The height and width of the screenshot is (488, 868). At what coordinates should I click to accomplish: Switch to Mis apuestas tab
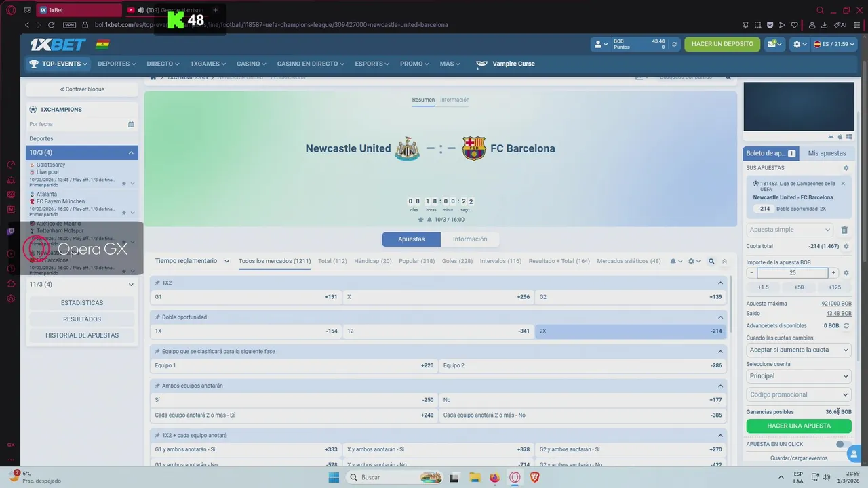pos(827,153)
